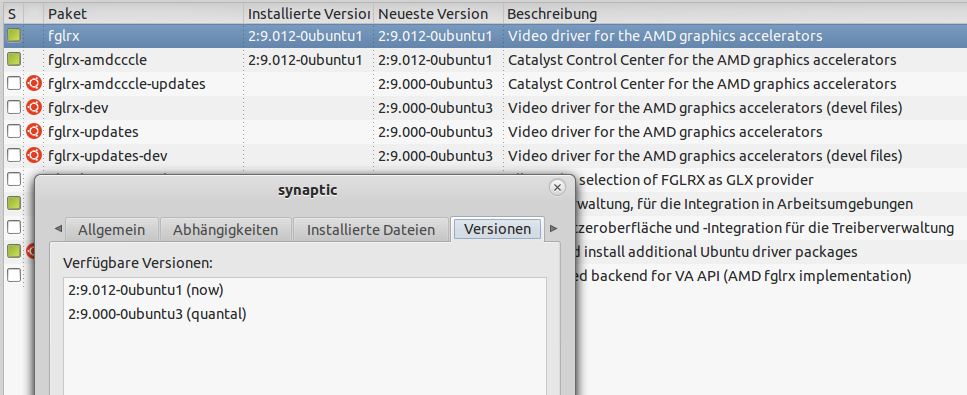This screenshot has width=967, height=395.
Task: Select the Versionen tab
Action: pyautogui.click(x=497, y=229)
